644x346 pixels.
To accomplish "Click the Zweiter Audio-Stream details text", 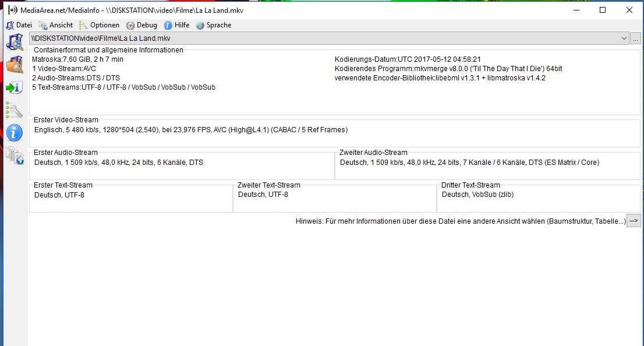I will pyautogui.click(x=469, y=163).
